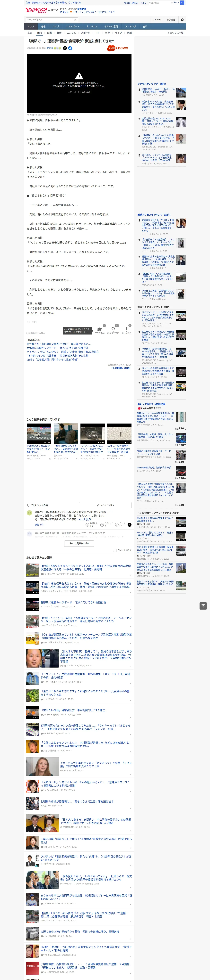Click 記事に関する報告 report link
Viewport: 210px width, 980px height.
35,333
